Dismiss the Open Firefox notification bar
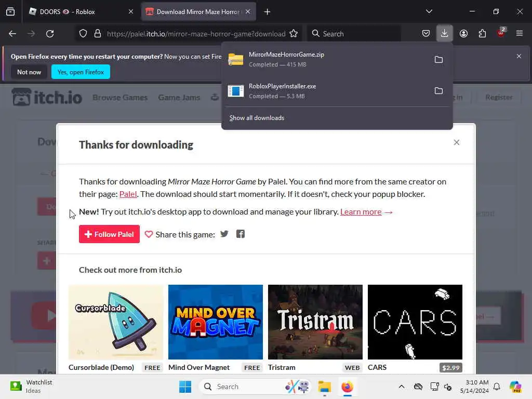 point(519,56)
